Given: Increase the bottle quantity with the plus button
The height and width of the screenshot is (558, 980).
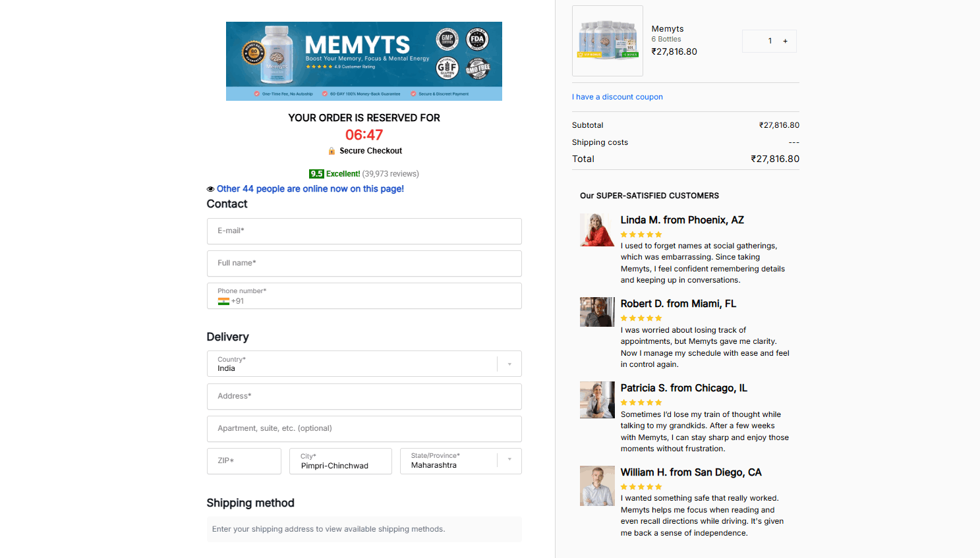Looking at the screenshot, I should 785,40.
